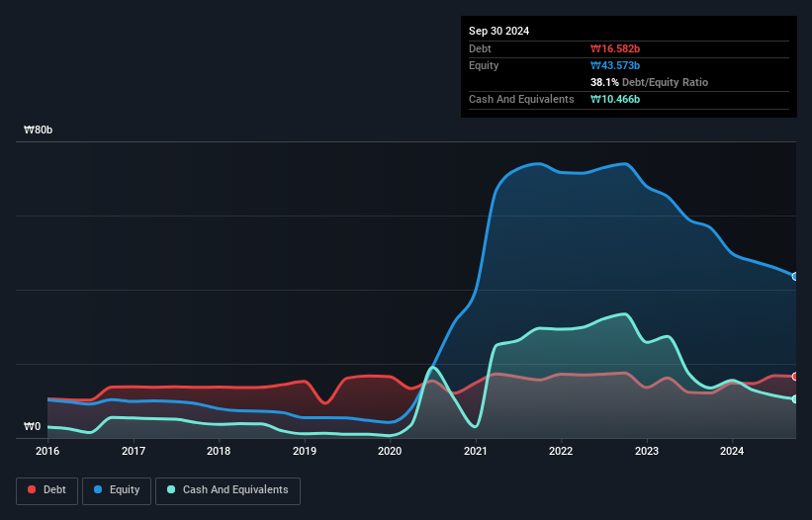Click the teal Cash legend dot
This screenshot has width=812, height=520.
tap(171, 489)
